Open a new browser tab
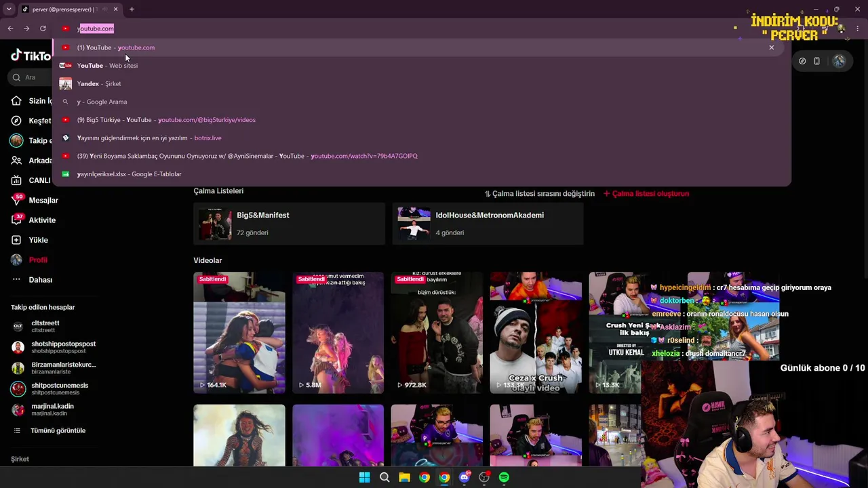 [132, 9]
